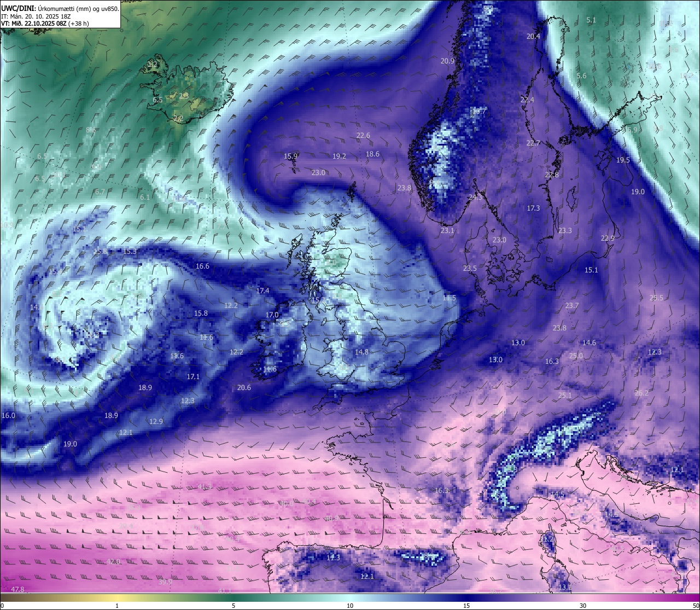Click the 23.1 value south of Norway

click(447, 231)
